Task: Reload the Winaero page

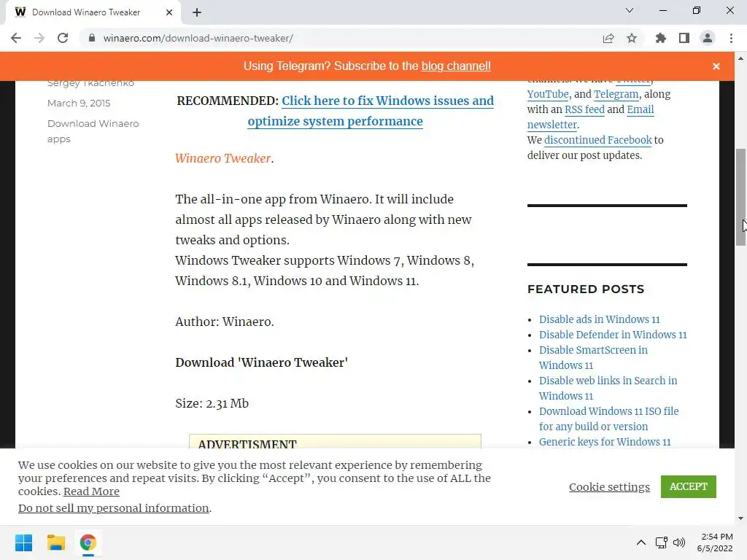Action: 63,38
